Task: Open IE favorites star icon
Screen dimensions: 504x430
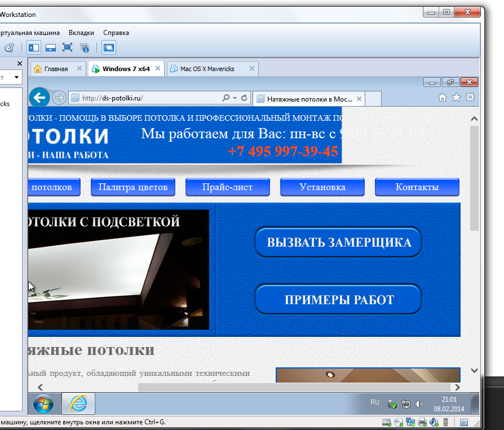Action: (x=456, y=98)
